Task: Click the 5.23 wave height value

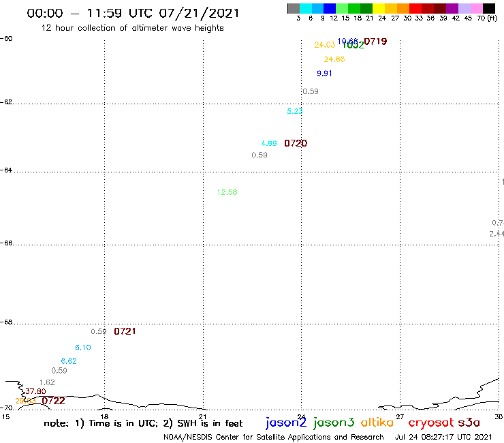Action: [x=295, y=111]
